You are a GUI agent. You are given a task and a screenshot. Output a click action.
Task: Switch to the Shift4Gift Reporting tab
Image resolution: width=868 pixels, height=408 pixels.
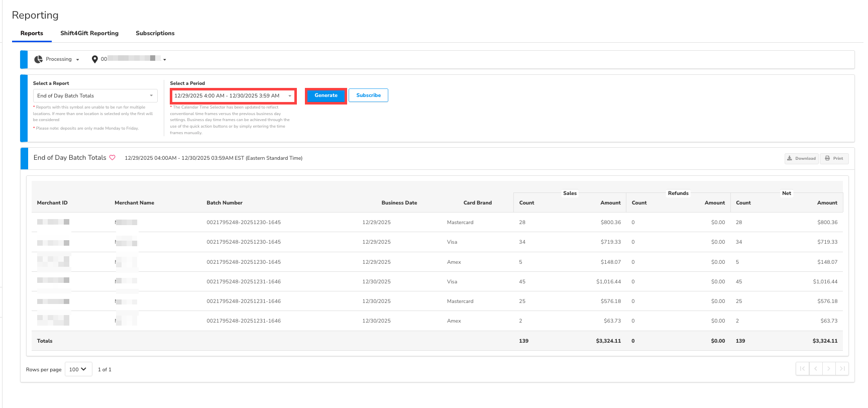(x=89, y=33)
